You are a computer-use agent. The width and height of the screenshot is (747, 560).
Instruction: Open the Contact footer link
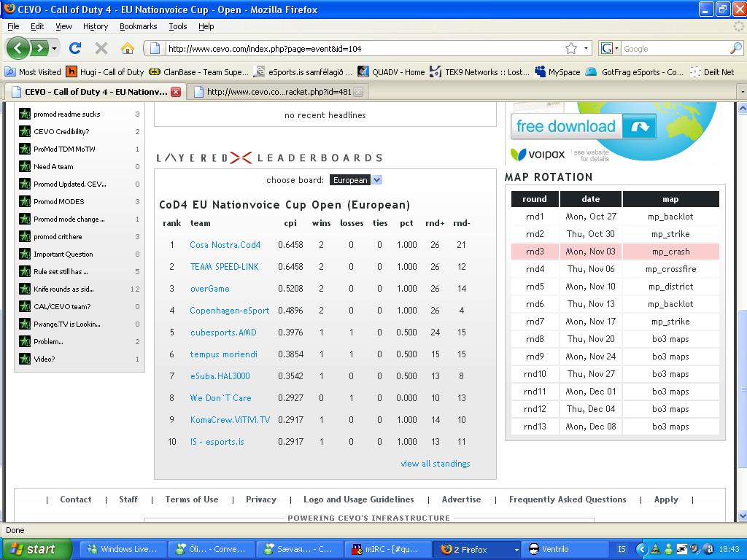click(75, 499)
